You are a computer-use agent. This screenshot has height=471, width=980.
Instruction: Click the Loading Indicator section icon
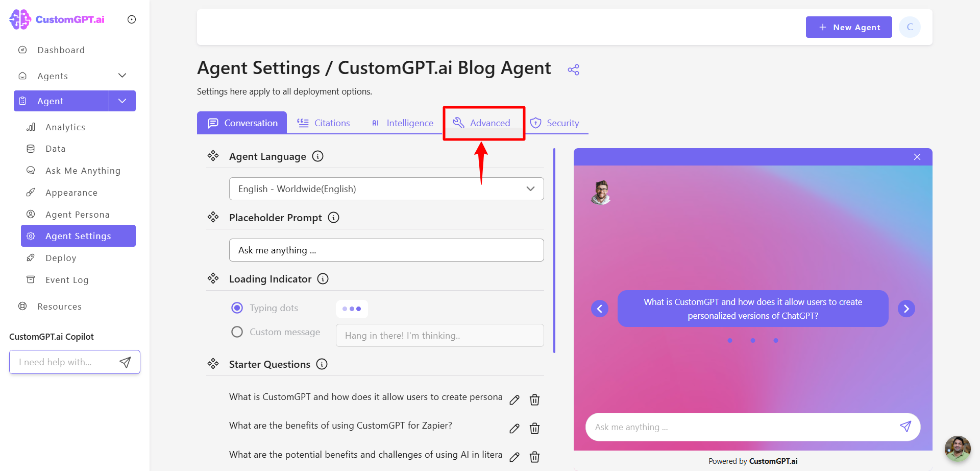pos(213,278)
